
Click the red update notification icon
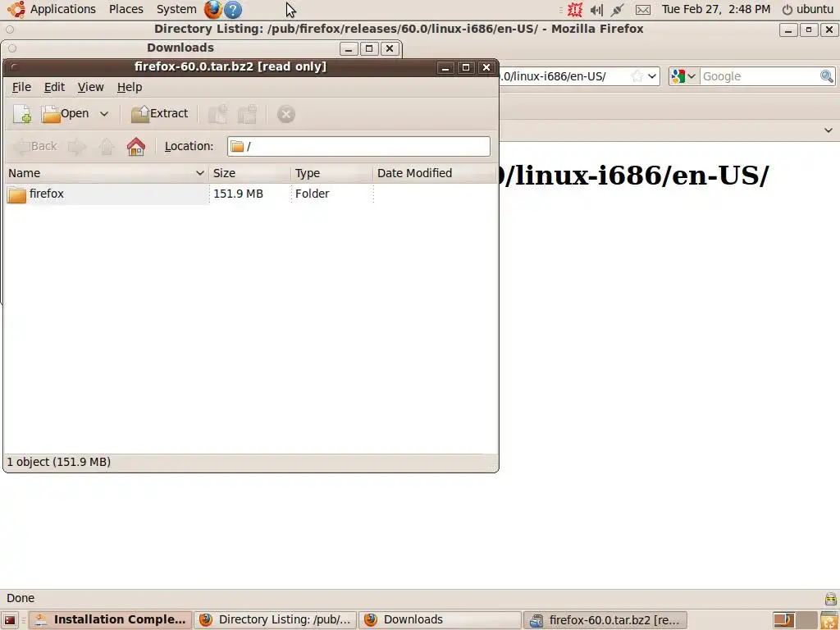pyautogui.click(x=575, y=9)
